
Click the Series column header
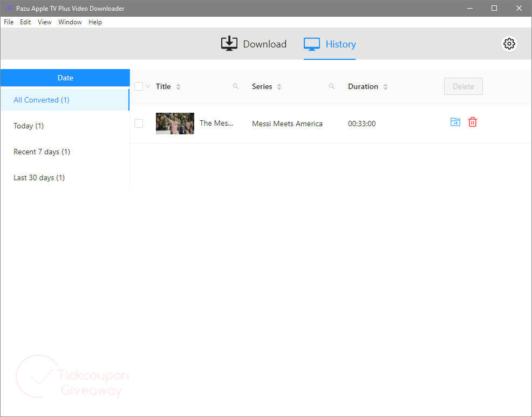pos(262,86)
